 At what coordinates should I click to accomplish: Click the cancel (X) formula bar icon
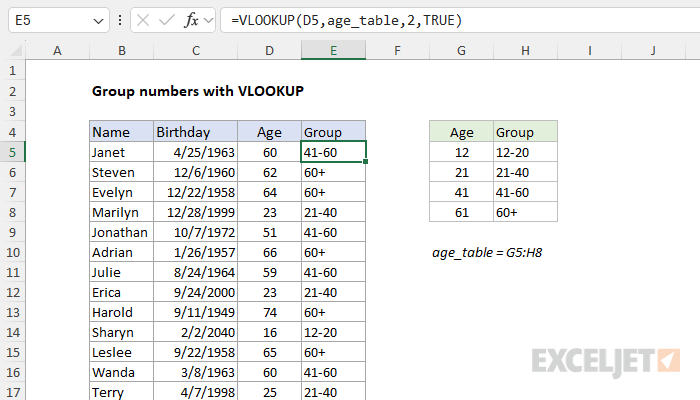click(x=143, y=20)
